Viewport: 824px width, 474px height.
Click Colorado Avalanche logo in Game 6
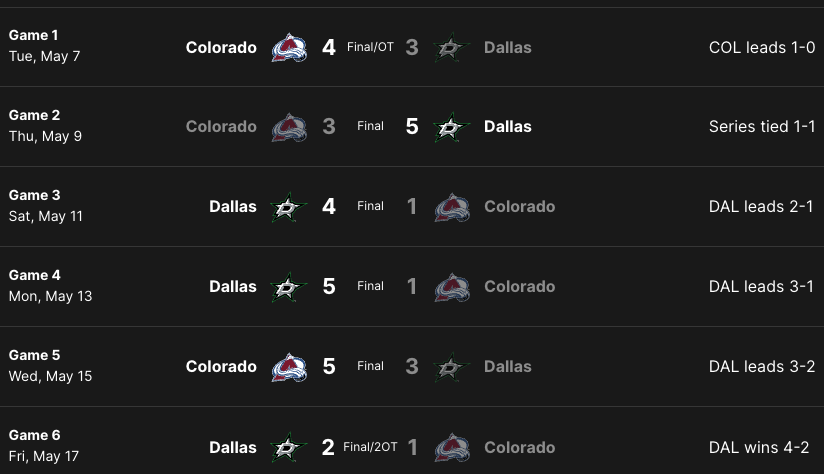click(x=452, y=447)
